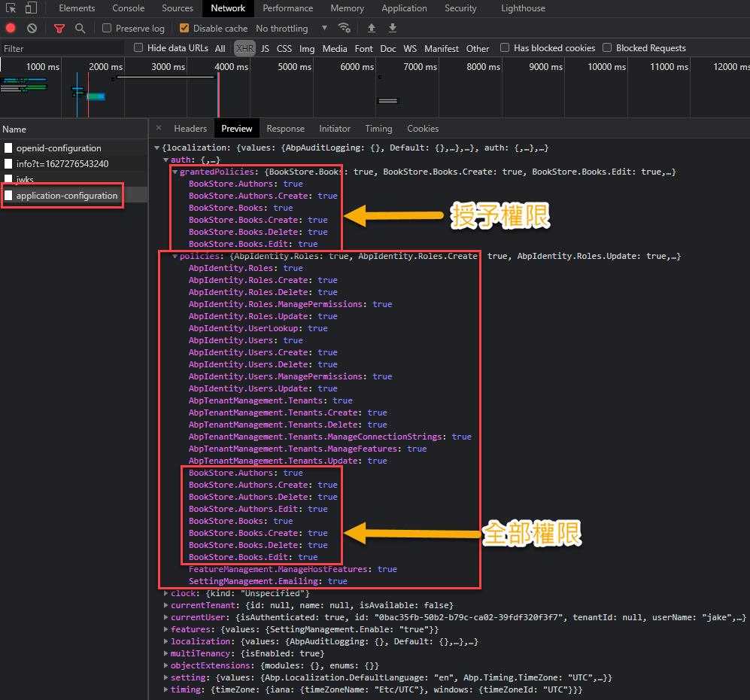Click the import HAR upload arrow icon

(x=371, y=29)
